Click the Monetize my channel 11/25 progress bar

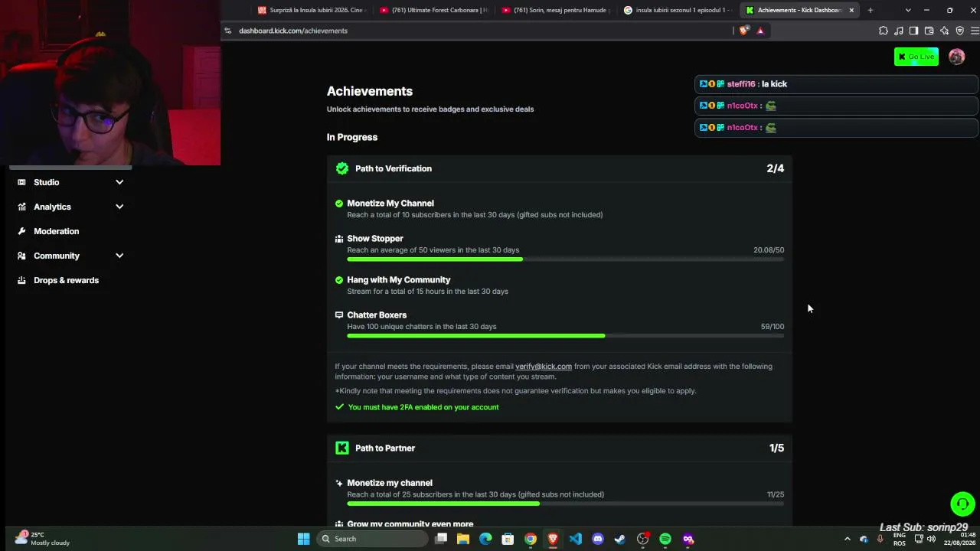pos(565,504)
